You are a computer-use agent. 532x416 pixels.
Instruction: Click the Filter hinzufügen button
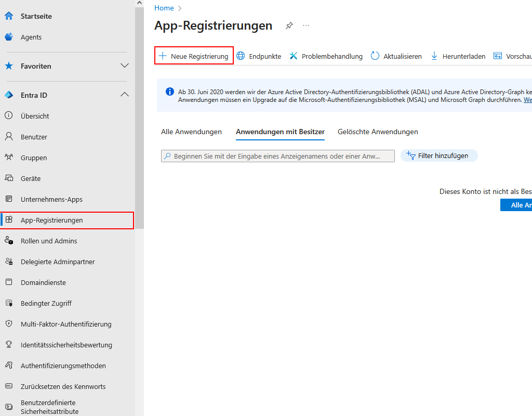[438, 155]
